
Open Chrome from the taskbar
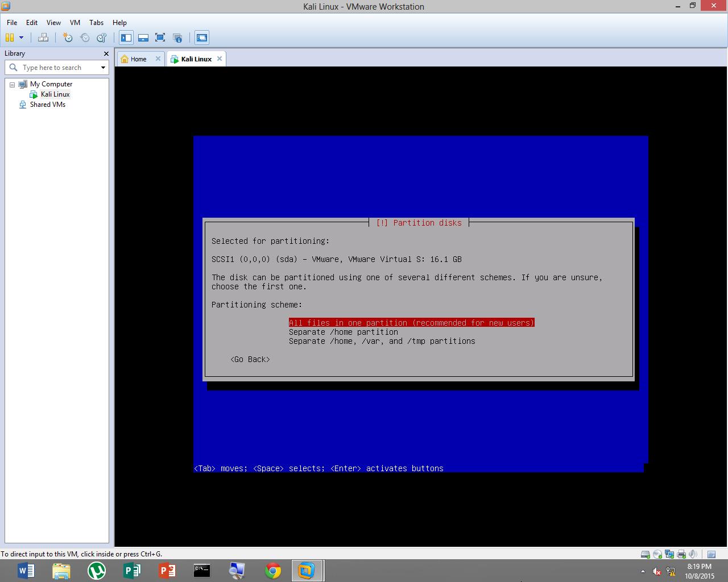(x=273, y=571)
